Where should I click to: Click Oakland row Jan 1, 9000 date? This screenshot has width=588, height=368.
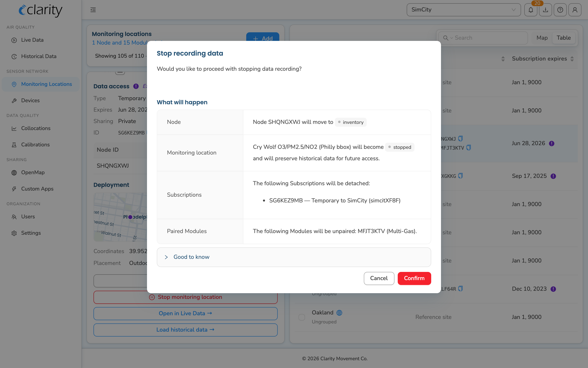tap(527, 317)
